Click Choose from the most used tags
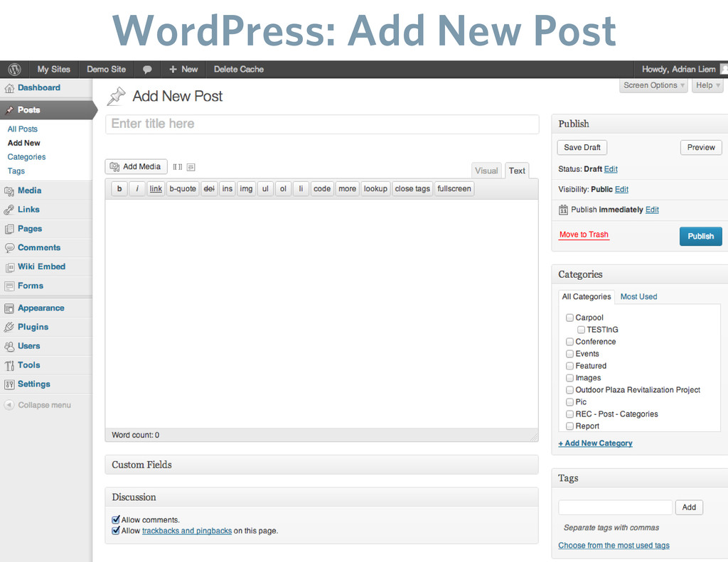 614,545
